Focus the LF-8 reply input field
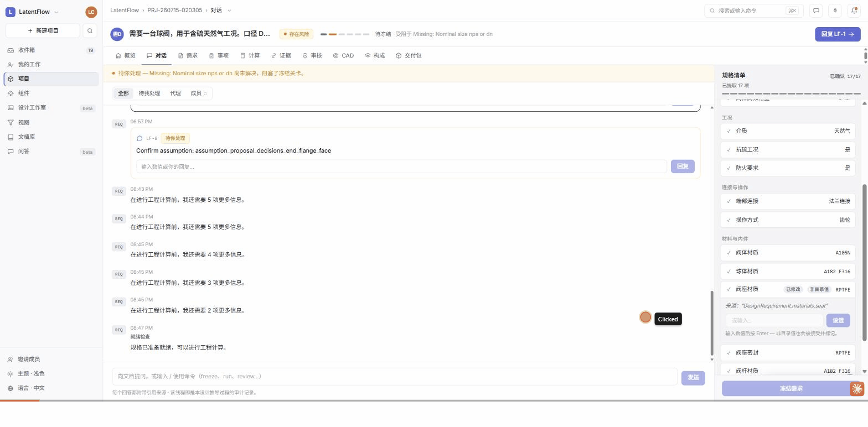 pos(401,167)
